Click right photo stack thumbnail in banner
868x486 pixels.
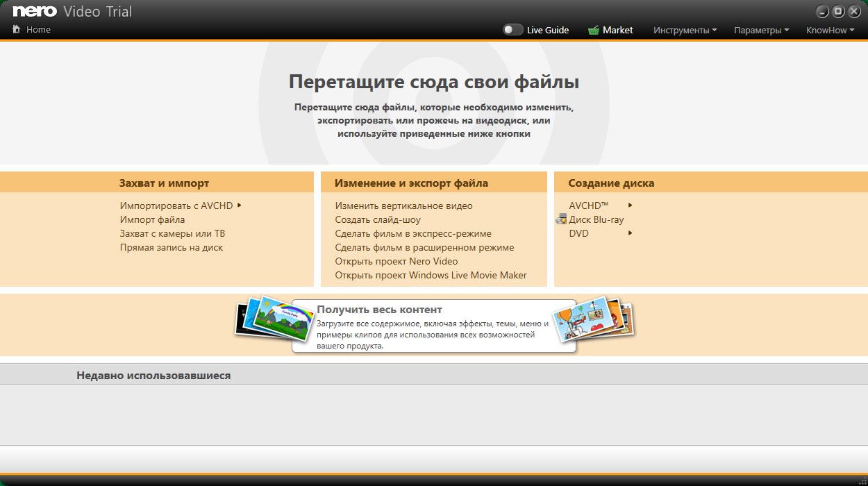click(594, 319)
